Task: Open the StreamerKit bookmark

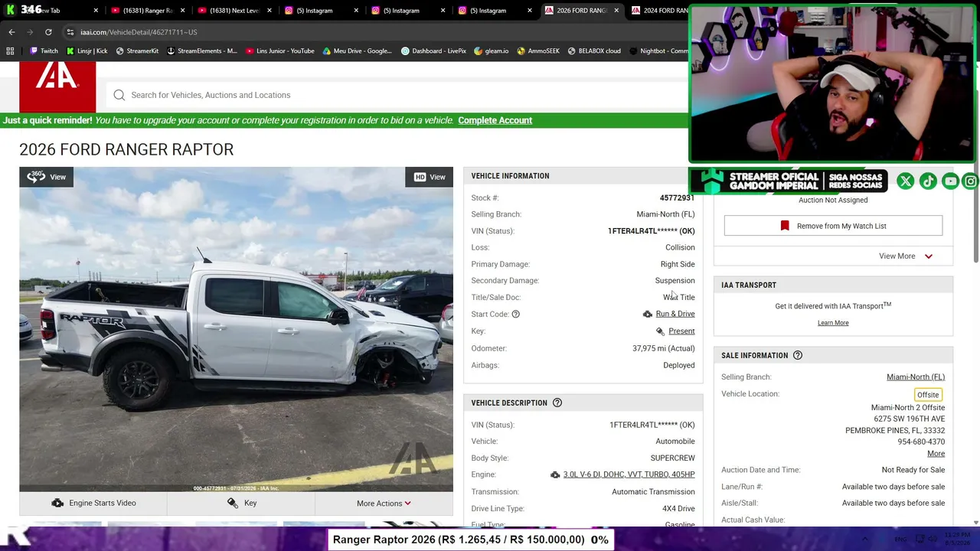Action: coord(137,51)
